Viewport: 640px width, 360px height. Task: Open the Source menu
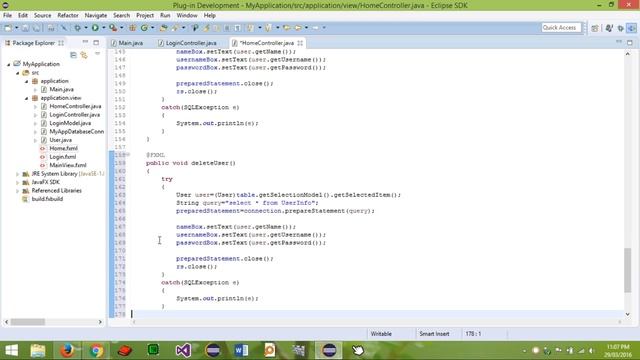tap(42, 15)
